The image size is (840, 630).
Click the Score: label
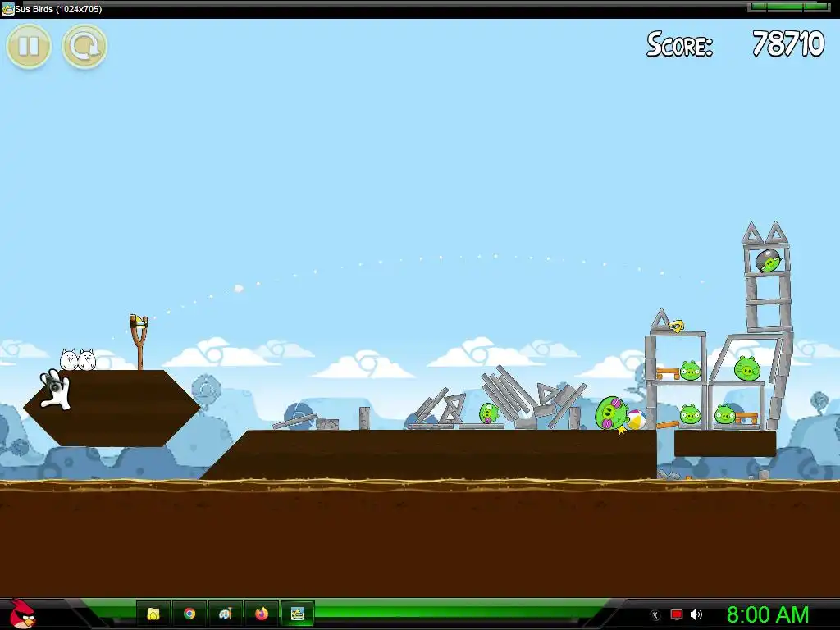680,44
